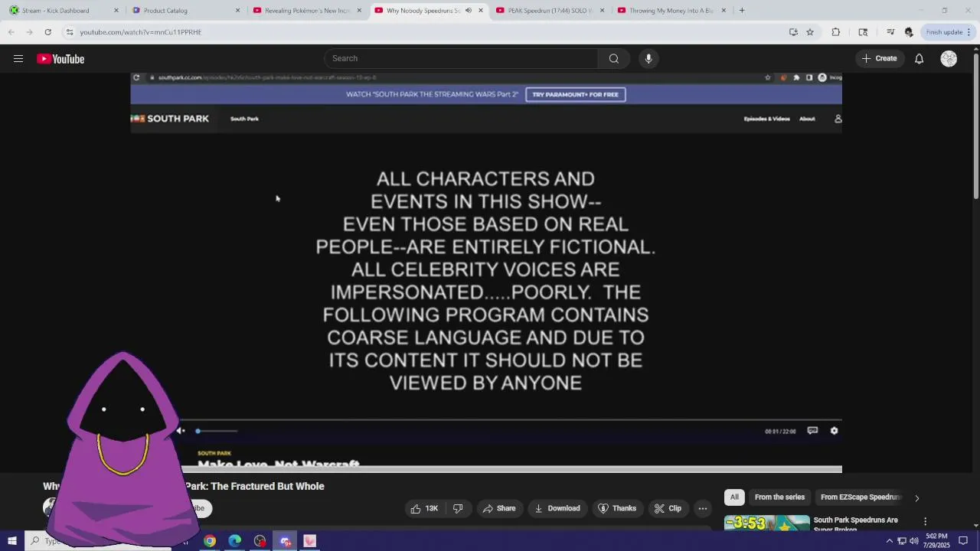This screenshot has height=551, width=980.
Task: Open YouTube notifications bell
Action: [919, 59]
